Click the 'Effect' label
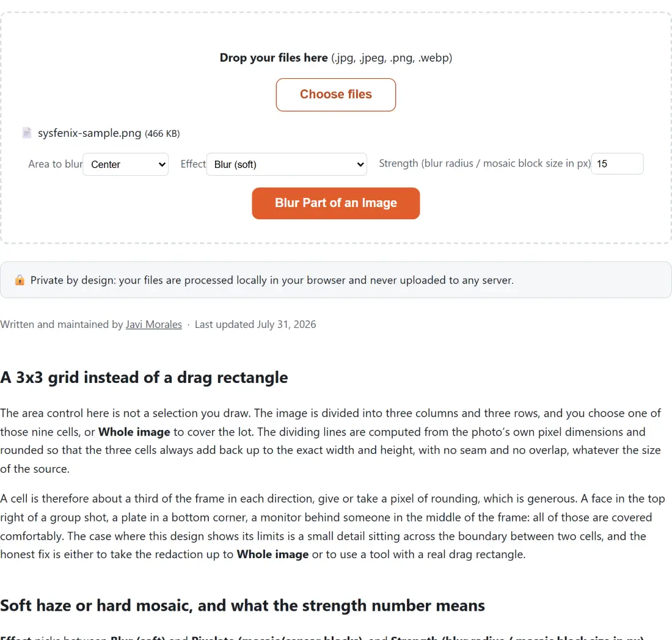 (x=193, y=164)
